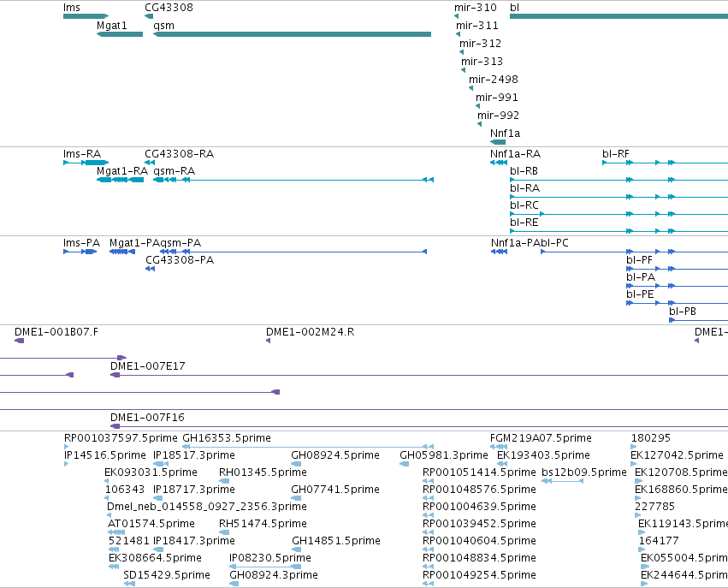
Task: Select IP08230.5prime label
Action: pos(270,558)
